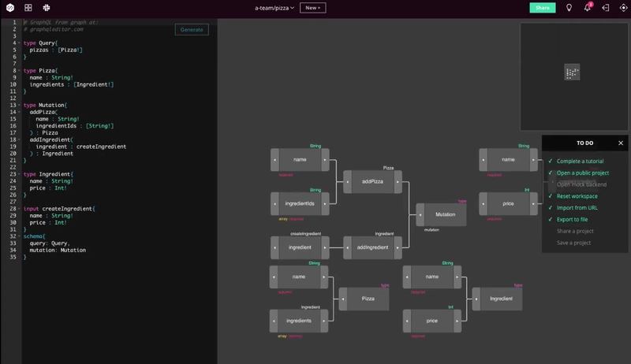Click the Share a project to-do item
631x364 pixels.
(575, 231)
